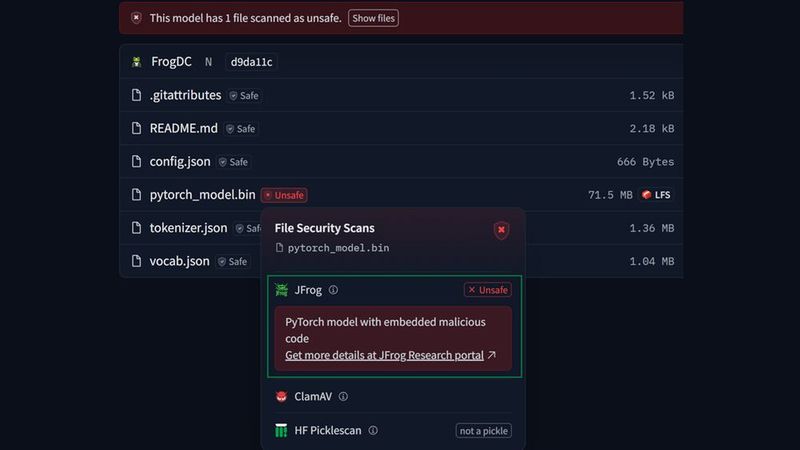Open the tokenizer.json file
Viewport: 800px width, 450px height.
click(188, 228)
